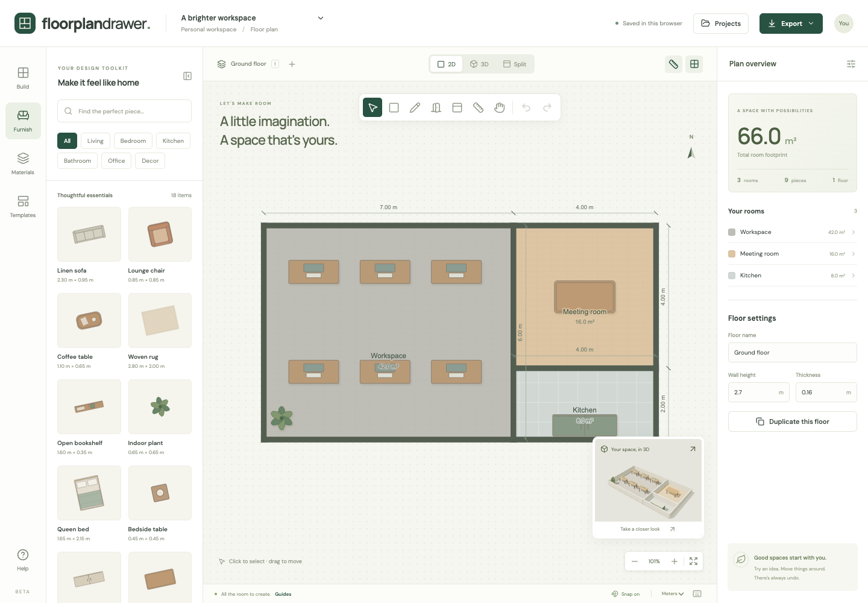Open keyboard shortcuts icon in status bar
This screenshot has height=603, width=868.
[697, 594]
